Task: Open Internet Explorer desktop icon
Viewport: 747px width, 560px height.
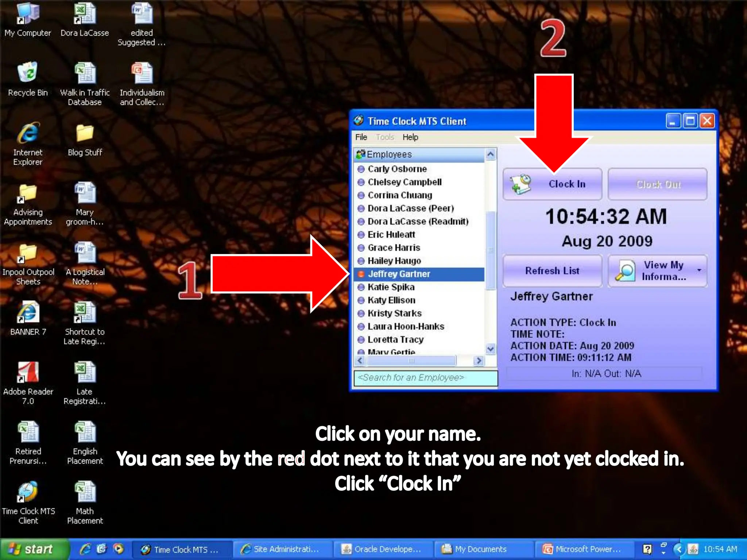Action: pos(28,133)
